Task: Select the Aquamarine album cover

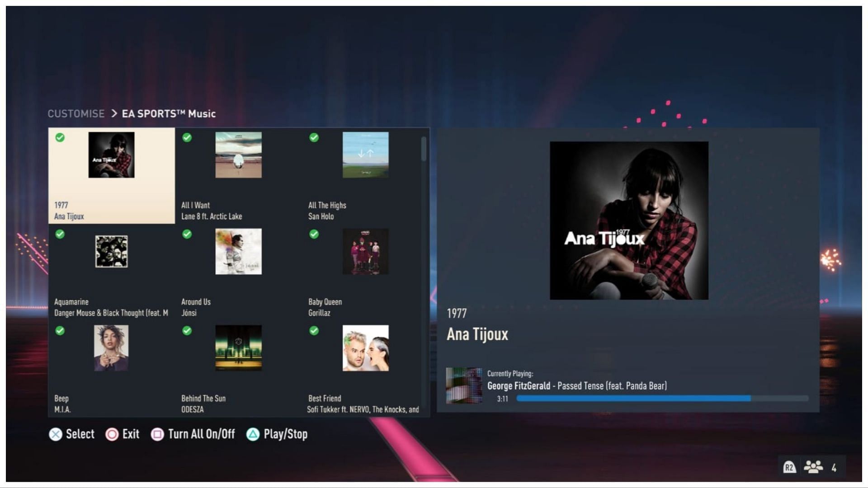Action: [111, 251]
